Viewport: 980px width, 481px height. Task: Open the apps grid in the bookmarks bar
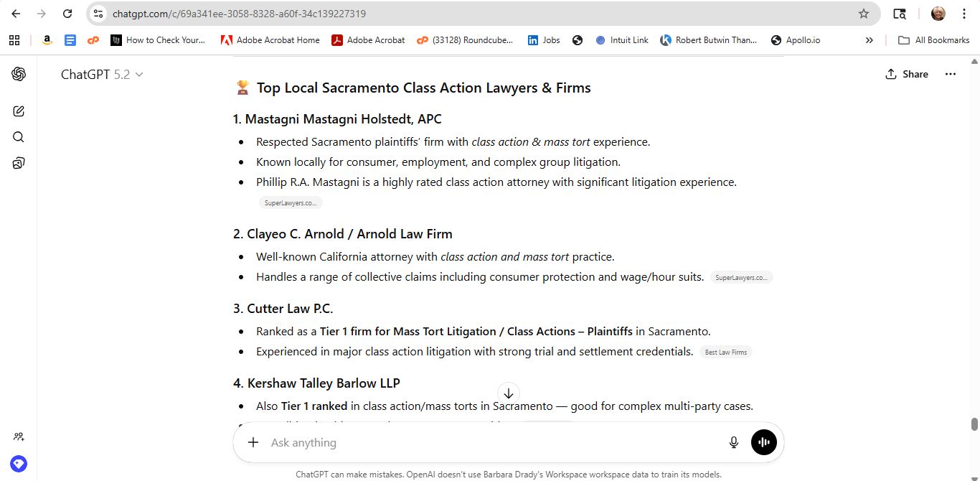tap(14, 40)
